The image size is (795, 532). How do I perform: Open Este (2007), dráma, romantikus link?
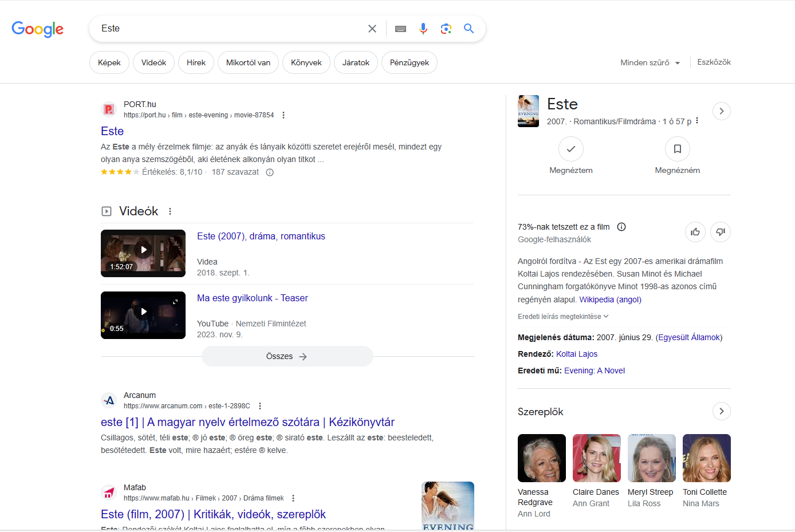261,236
